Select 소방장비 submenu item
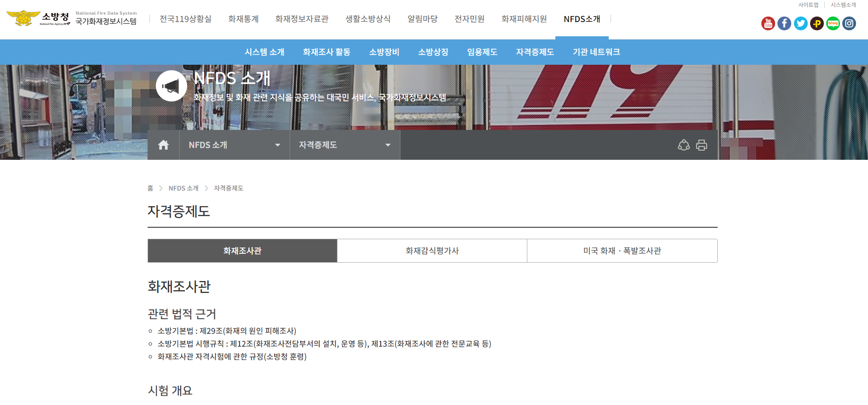Viewport: 868px width, 405px height. (384, 52)
